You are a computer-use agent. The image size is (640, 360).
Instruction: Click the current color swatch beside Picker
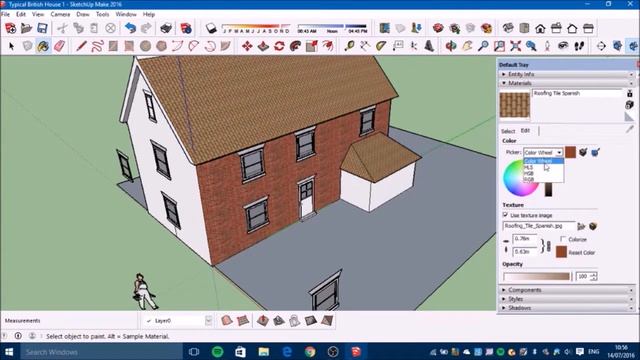point(571,152)
